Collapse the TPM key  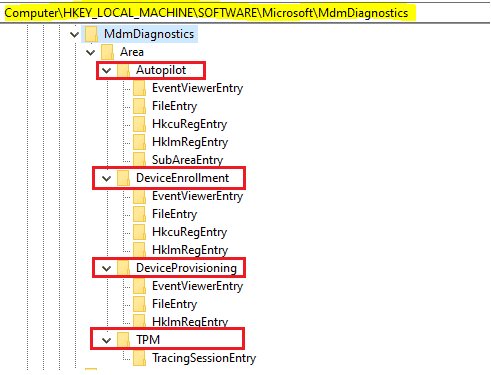[x=107, y=340]
